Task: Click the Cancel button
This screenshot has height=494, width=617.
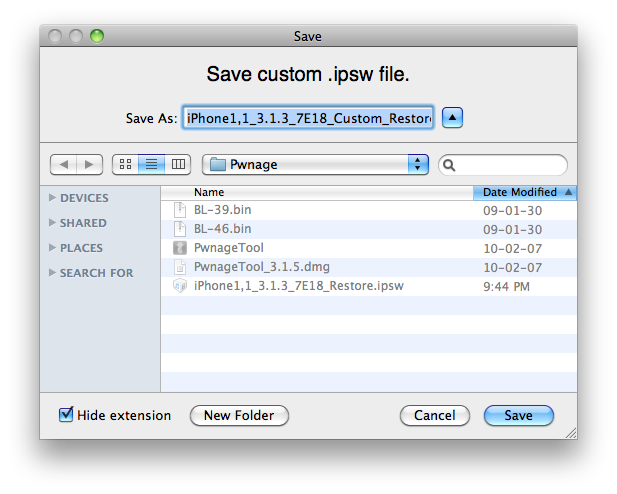Action: click(435, 415)
